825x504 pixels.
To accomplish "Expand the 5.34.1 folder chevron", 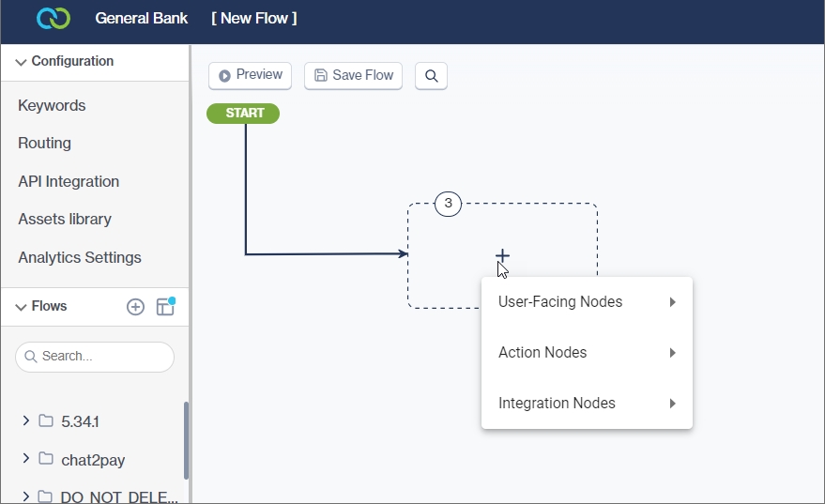I will coord(25,421).
